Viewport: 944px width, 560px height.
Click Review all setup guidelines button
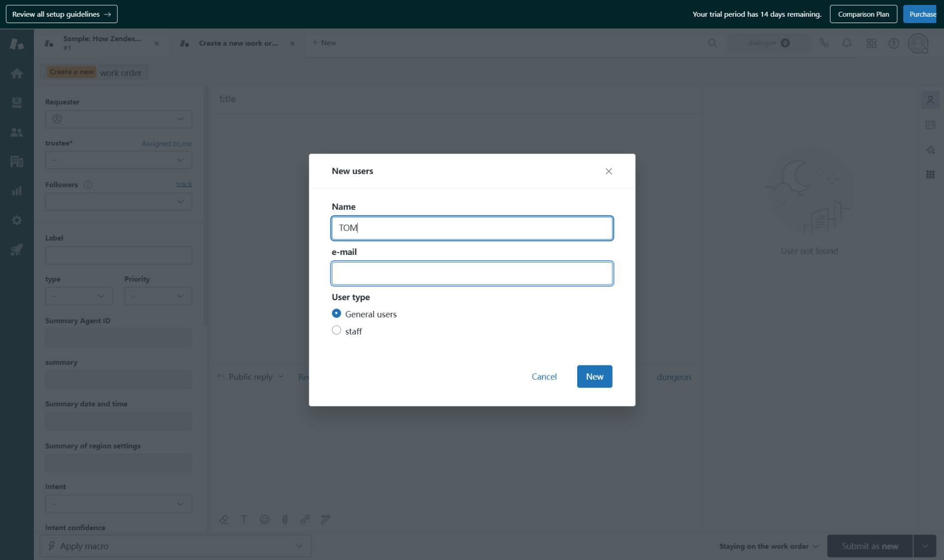point(61,14)
